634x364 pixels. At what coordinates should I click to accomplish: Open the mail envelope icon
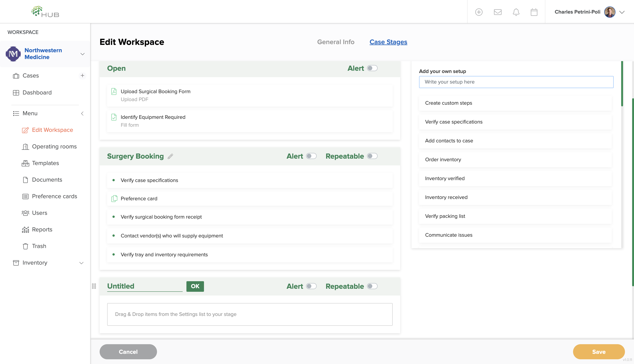[498, 12]
